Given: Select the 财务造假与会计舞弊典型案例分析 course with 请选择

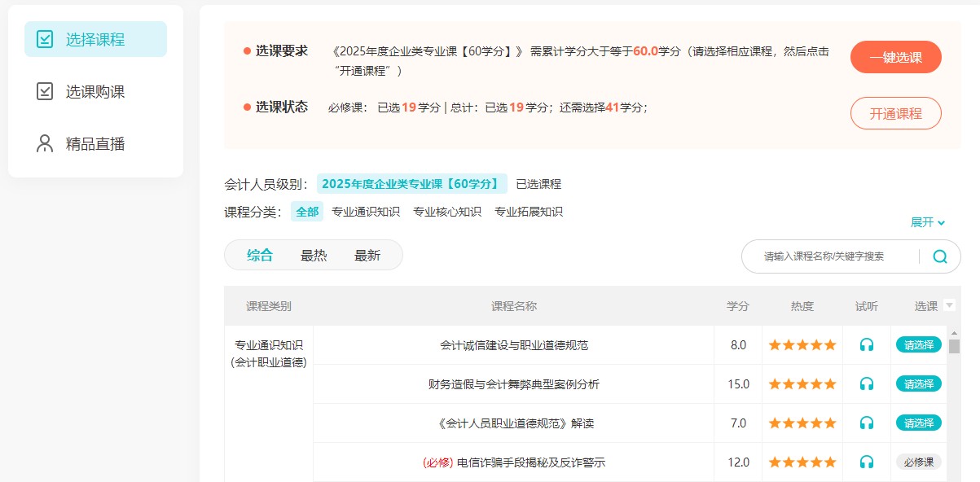Looking at the screenshot, I should [918, 383].
